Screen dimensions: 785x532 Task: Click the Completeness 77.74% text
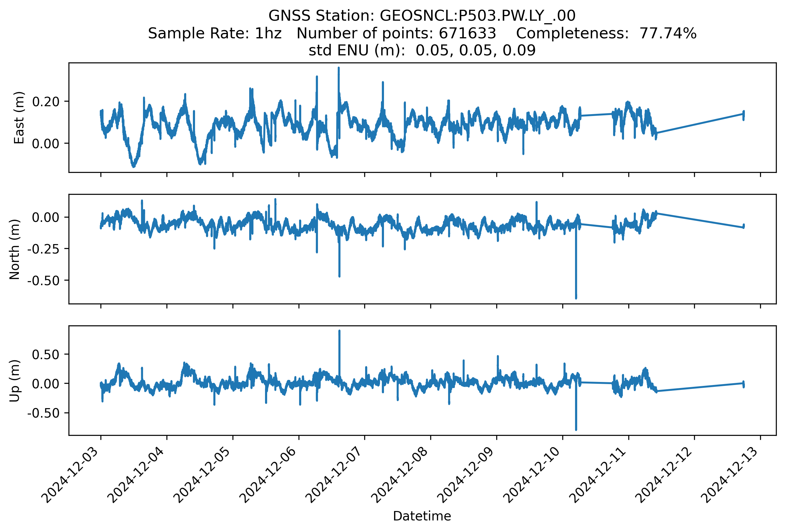point(606,33)
